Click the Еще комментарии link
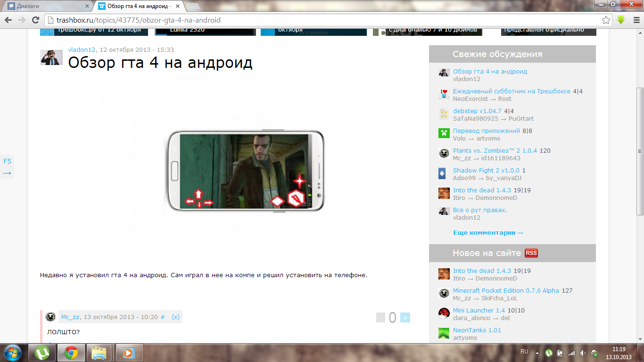The image size is (644, 362). pos(488,232)
